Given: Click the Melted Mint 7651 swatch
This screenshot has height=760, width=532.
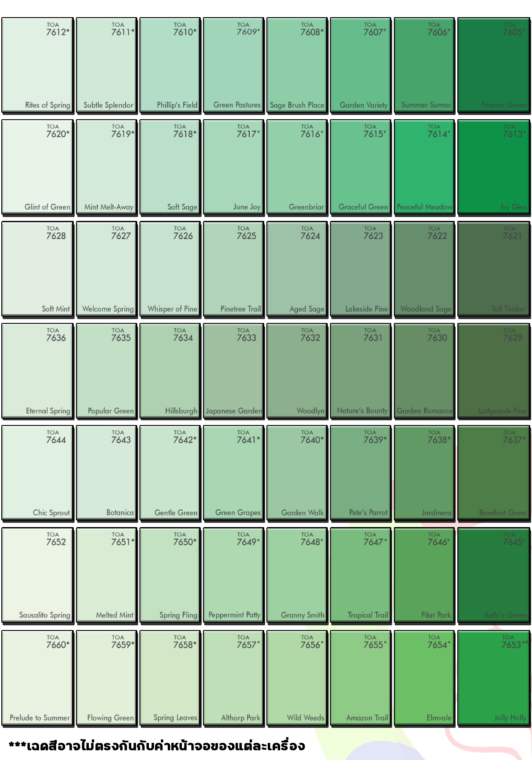Looking at the screenshot, I should click(x=106, y=575).
